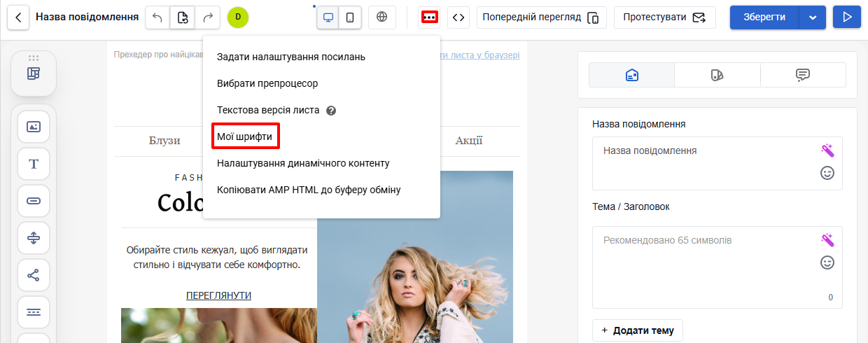The width and height of the screenshot is (868, 343).
Task: Click the ПЕРЕГЛЯНУТИ link in email
Action: click(x=218, y=295)
